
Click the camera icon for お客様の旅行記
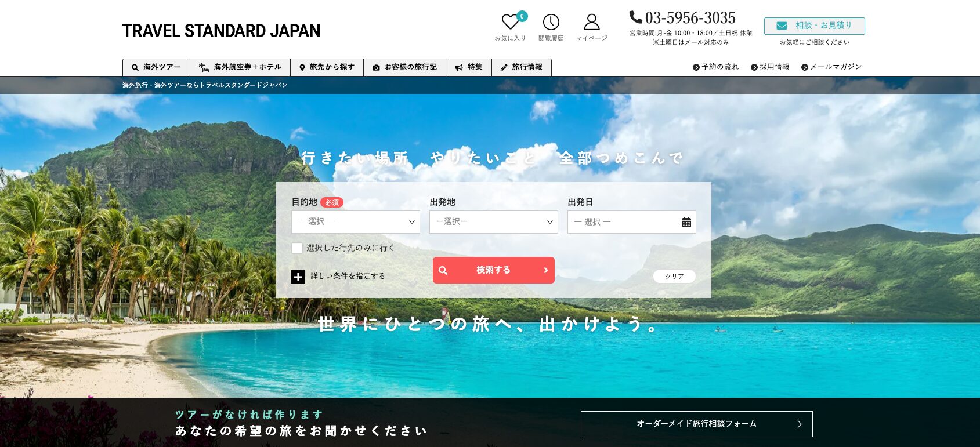[x=376, y=68]
